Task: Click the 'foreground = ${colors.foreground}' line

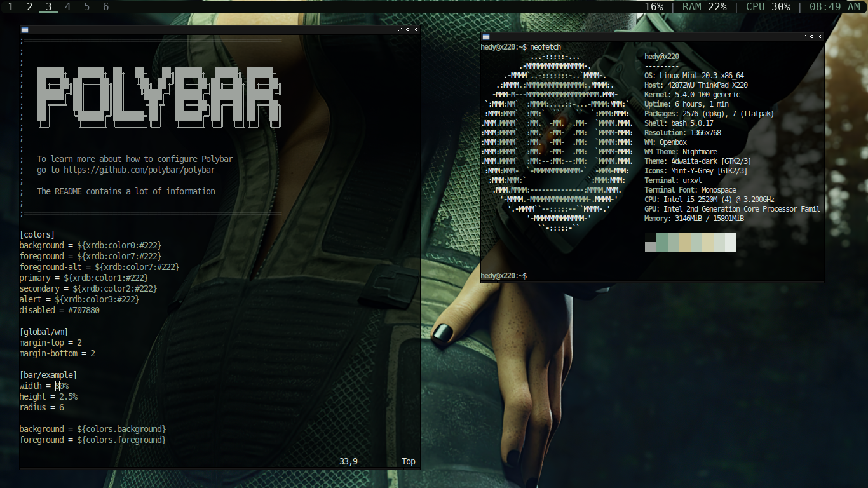Action: pyautogui.click(x=93, y=440)
